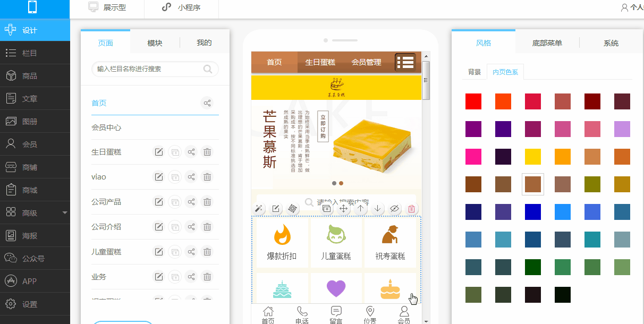Share the viao page entry
Image resolution: width=644 pixels, height=324 pixels.
pos(191,177)
